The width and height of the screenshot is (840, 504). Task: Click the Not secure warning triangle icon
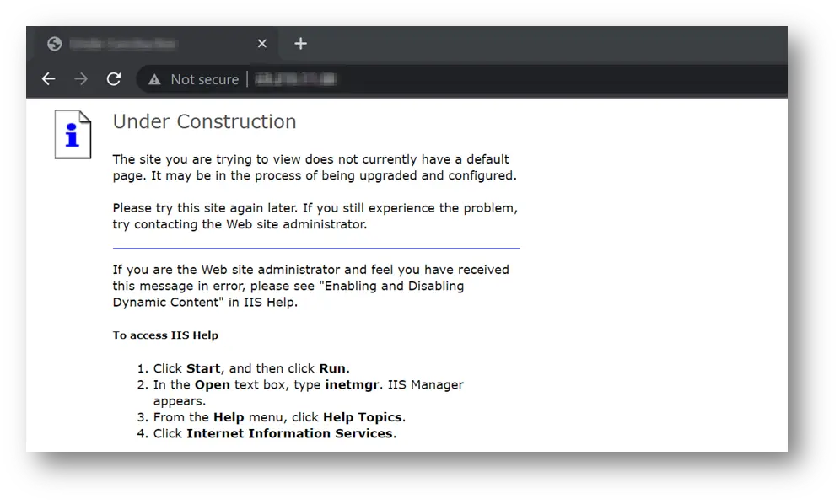(154, 79)
